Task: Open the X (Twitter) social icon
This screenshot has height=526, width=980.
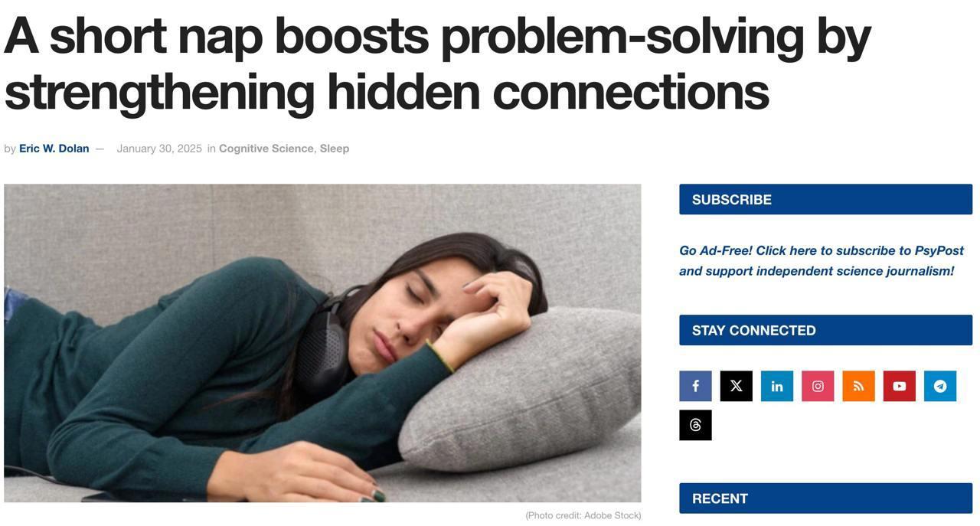Action: click(736, 386)
